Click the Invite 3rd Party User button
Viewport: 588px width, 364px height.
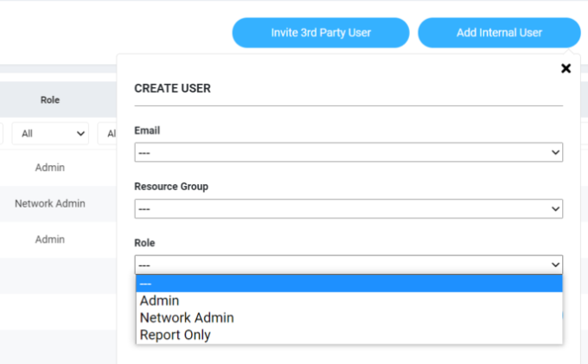pos(320,33)
